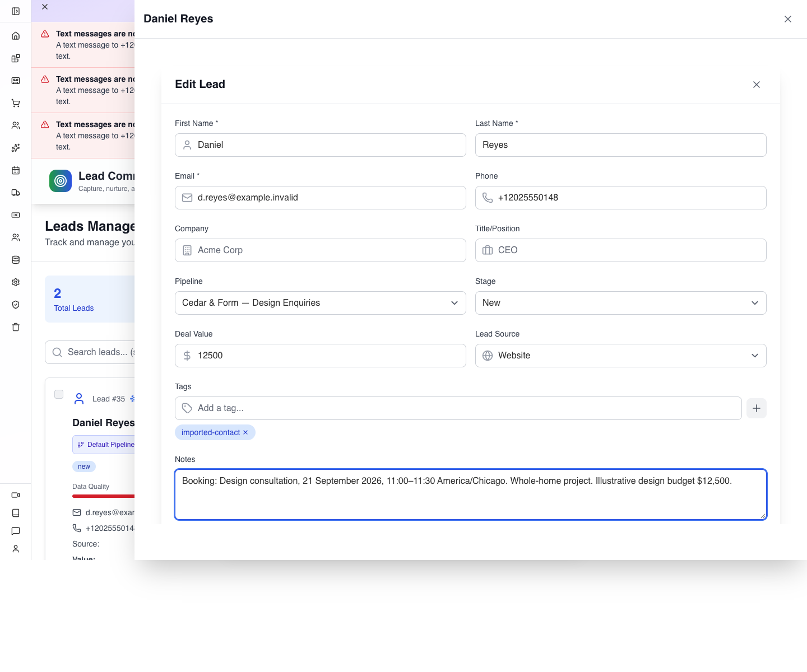Click the 'Lead #35' label

click(109, 399)
